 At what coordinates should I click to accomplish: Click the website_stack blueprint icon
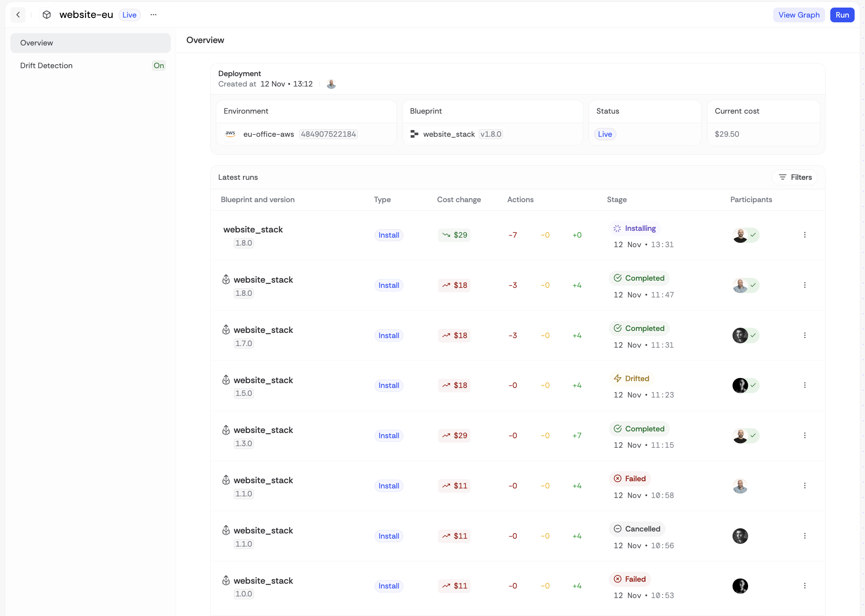[x=414, y=134]
